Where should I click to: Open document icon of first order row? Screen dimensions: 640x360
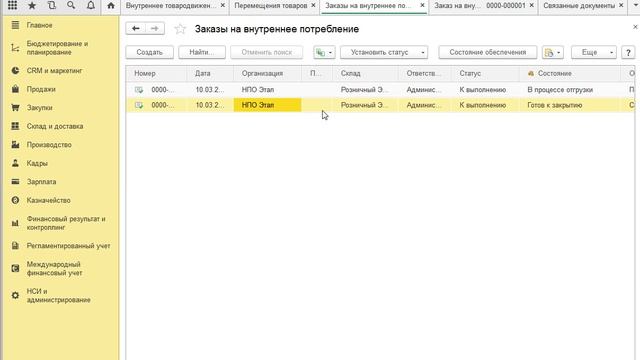pyautogui.click(x=139, y=89)
